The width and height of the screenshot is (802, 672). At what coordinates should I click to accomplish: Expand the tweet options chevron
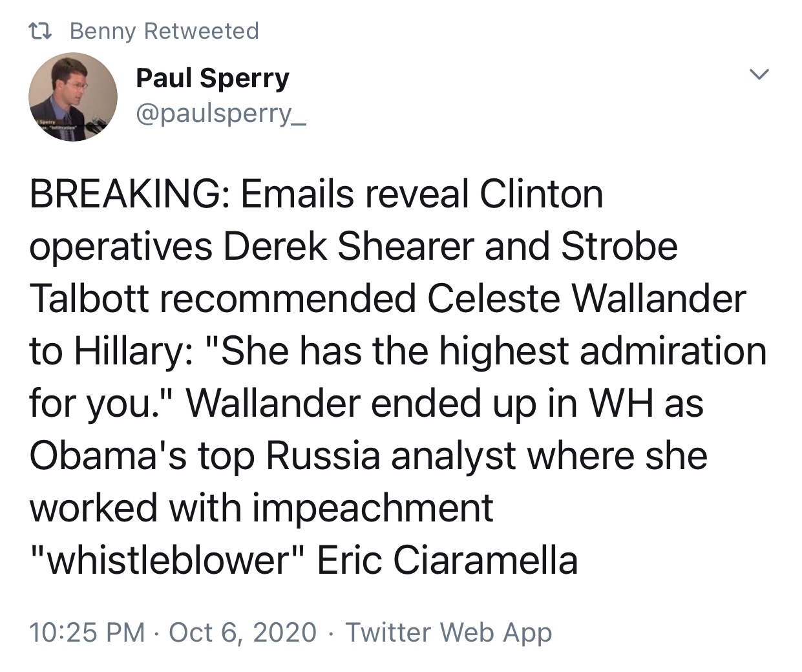tap(759, 75)
